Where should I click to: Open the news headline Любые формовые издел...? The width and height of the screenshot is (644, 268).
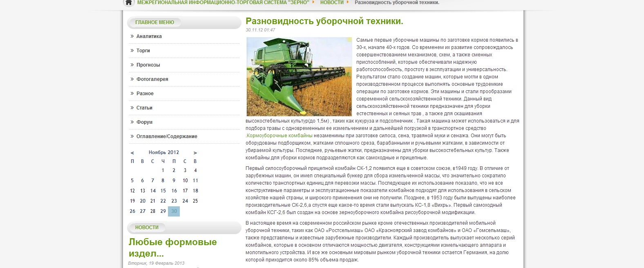(x=172, y=248)
